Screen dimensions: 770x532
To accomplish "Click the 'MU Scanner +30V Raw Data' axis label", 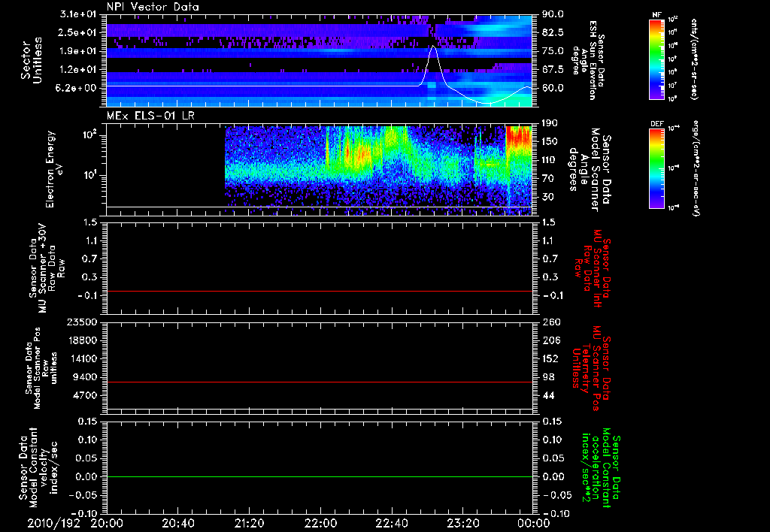I will coord(47,268).
